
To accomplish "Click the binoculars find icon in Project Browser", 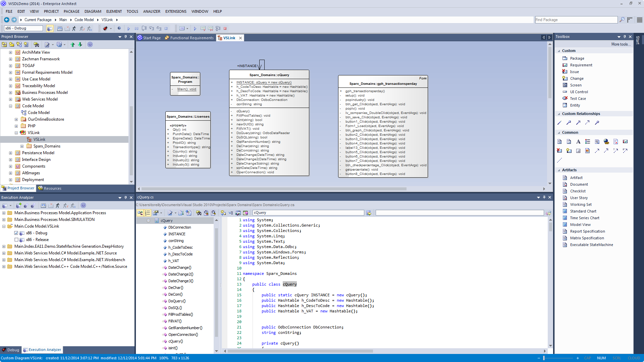I will click(x=36, y=45).
